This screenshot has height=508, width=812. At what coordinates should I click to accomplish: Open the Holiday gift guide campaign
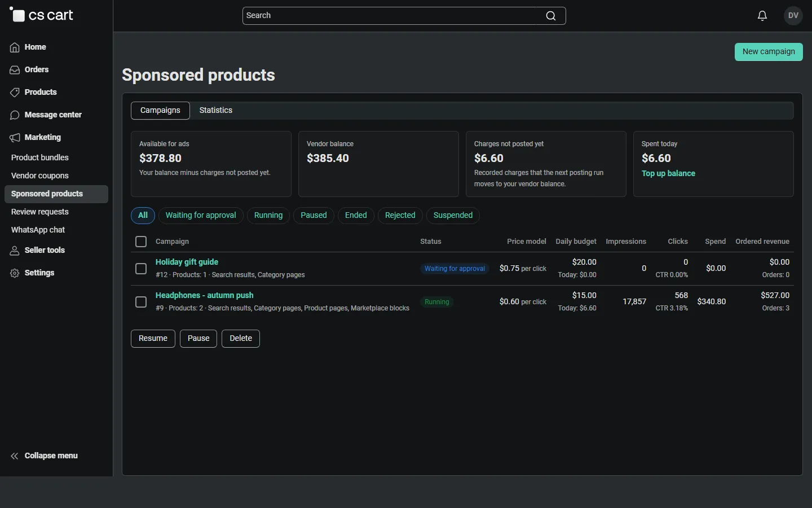tap(187, 262)
